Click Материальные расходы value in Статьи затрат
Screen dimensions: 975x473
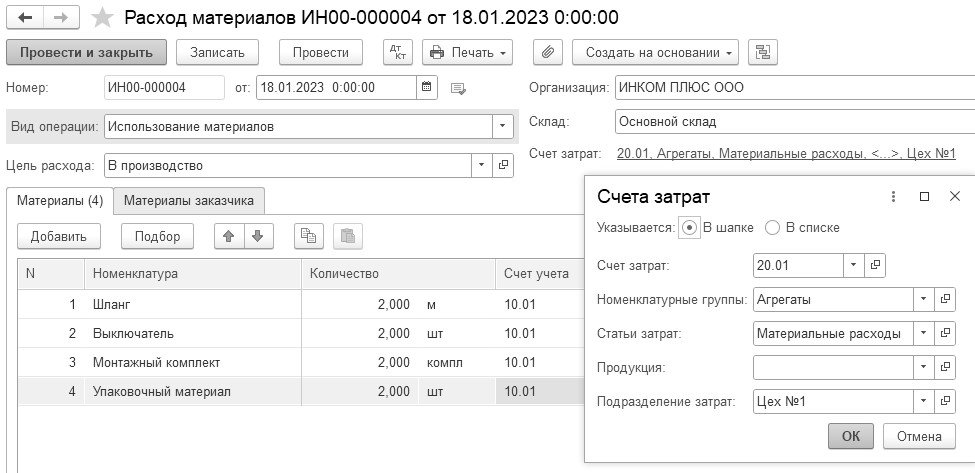pyautogui.click(x=828, y=334)
